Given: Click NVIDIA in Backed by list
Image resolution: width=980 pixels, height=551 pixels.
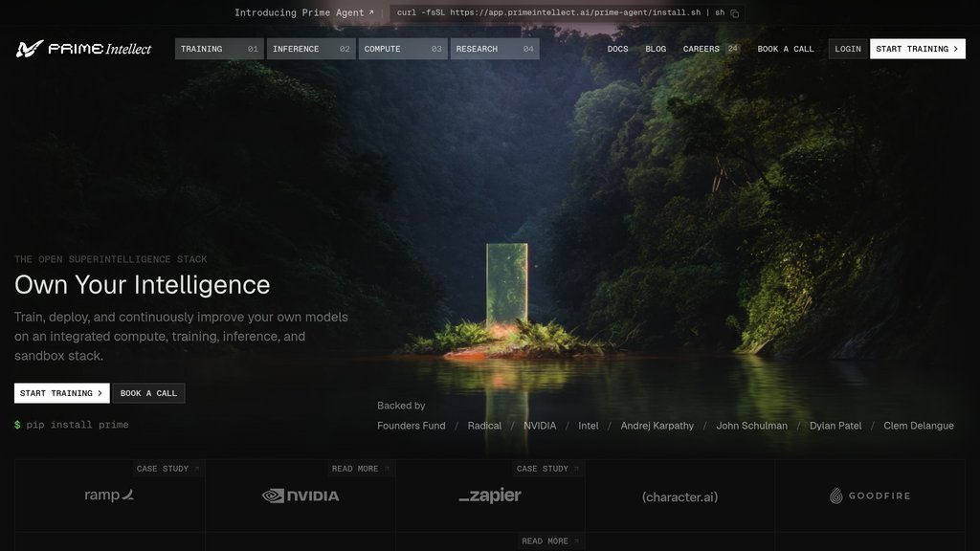Looking at the screenshot, I should (x=540, y=426).
